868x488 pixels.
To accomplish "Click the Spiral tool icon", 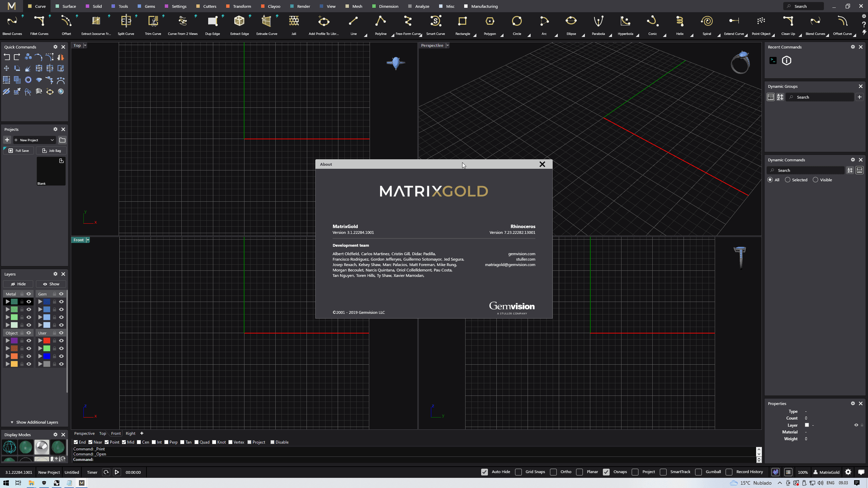I will coord(707,22).
